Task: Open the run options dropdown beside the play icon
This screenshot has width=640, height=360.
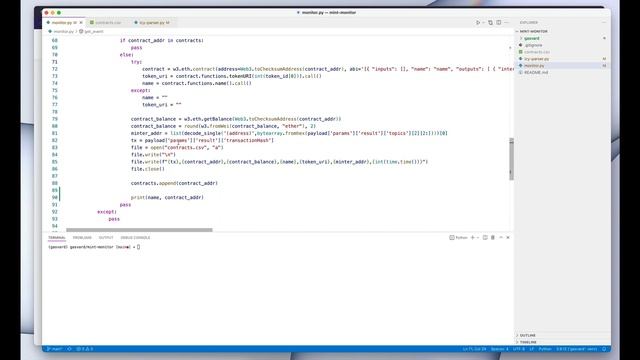Action: pos(483,22)
